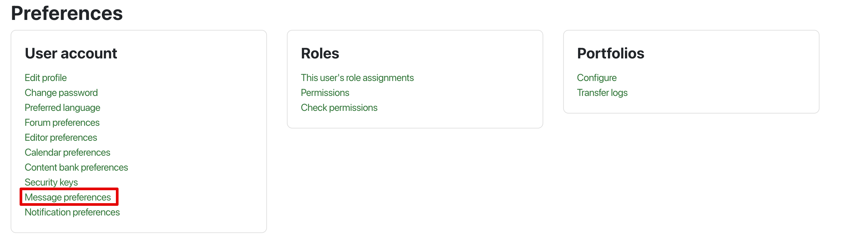868x241 pixels.
Task: Click the Preferences page title
Action: 67,14
